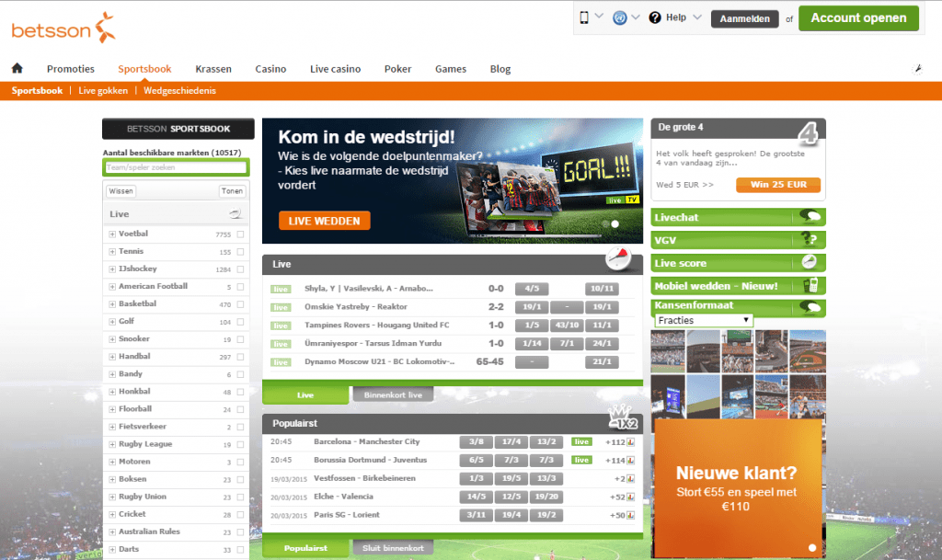This screenshot has height=560, width=942.
Task: Select the inactive banner carousel dot
Action: coord(605,223)
